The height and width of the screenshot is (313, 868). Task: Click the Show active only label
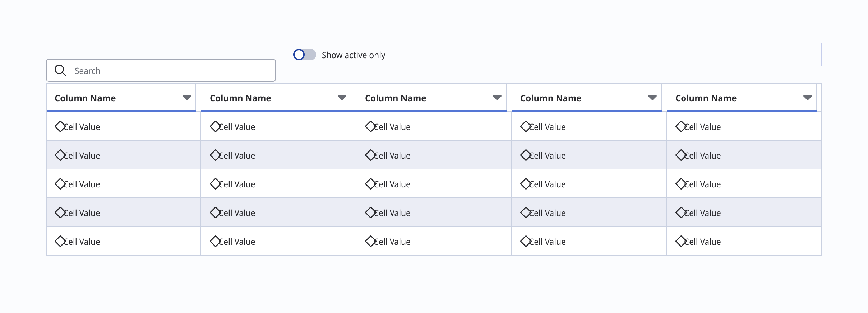[354, 55]
